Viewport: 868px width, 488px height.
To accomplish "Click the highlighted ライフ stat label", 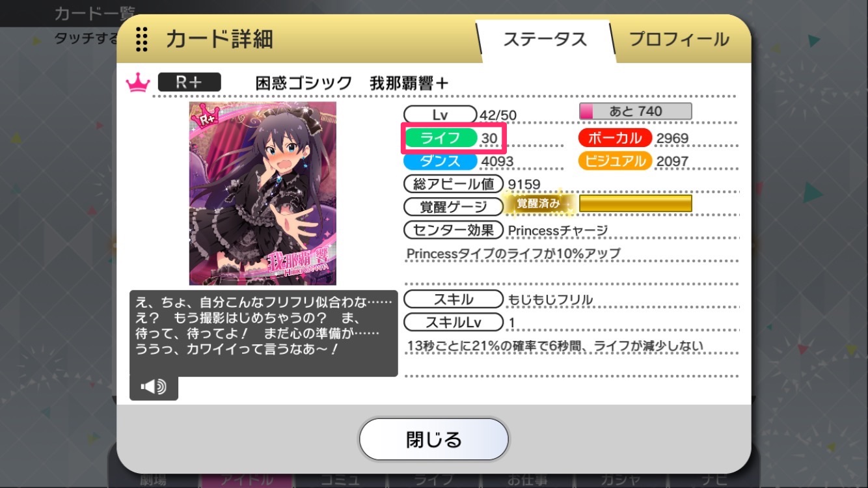I will click(x=441, y=137).
